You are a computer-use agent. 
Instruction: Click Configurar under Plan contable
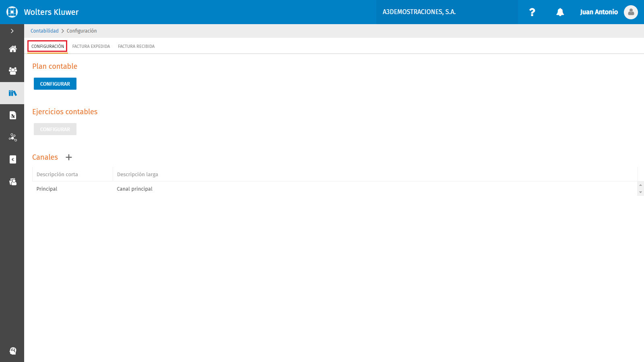[x=55, y=84]
